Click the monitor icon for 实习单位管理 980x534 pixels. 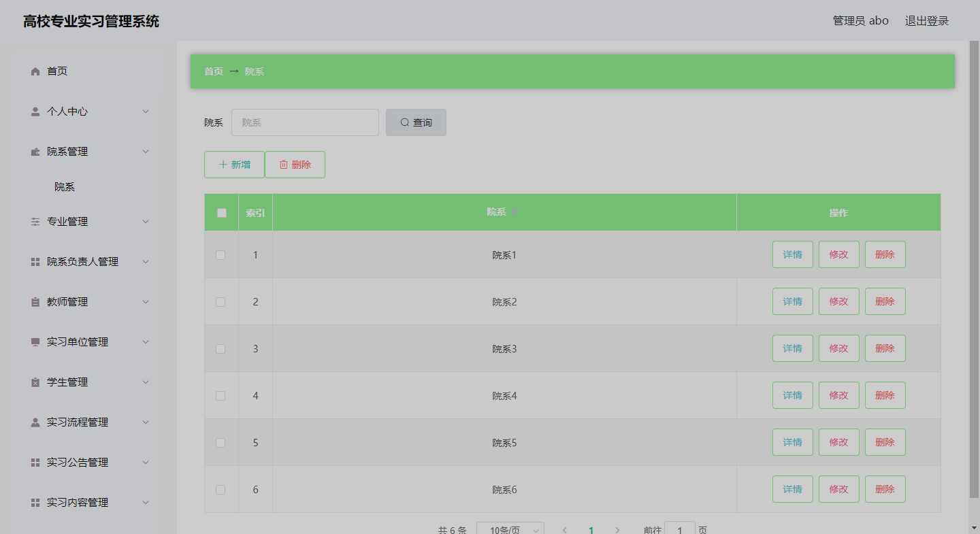[35, 342]
